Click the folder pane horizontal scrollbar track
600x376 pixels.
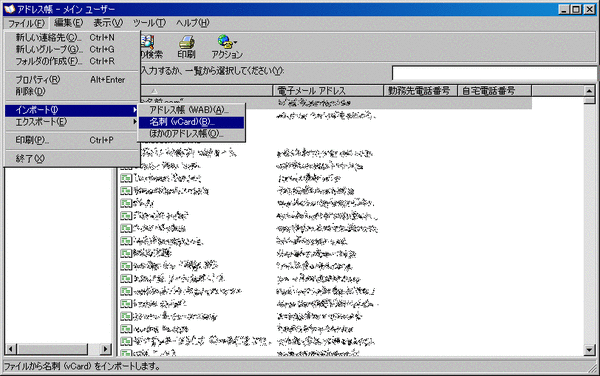point(94,349)
